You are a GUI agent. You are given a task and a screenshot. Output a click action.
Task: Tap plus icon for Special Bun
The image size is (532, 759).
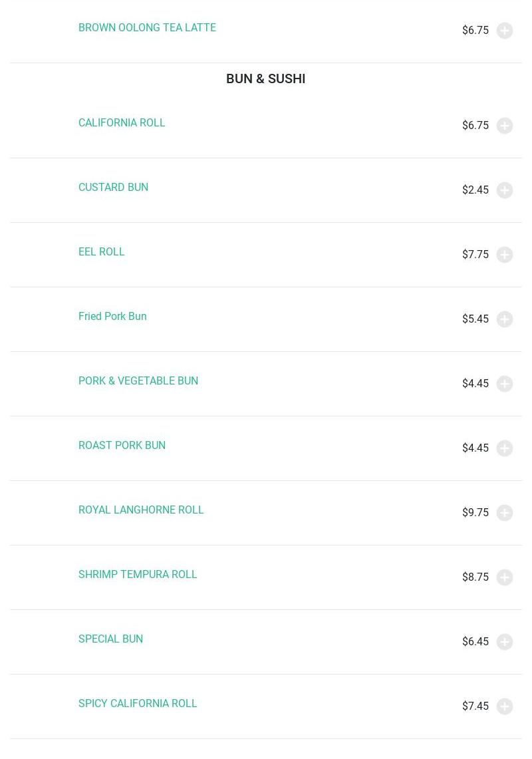505,642
